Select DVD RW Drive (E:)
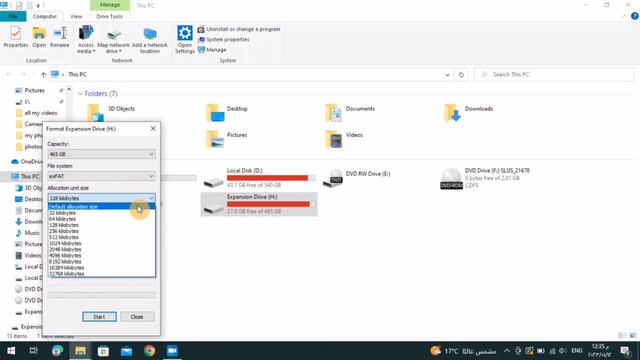This screenshot has height=360, width=640. pyautogui.click(x=357, y=178)
